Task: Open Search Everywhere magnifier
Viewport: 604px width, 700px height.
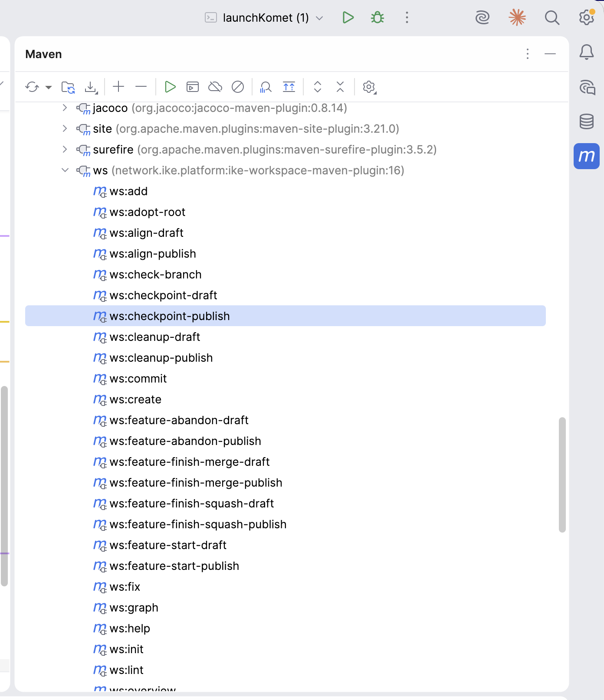Action: [552, 18]
